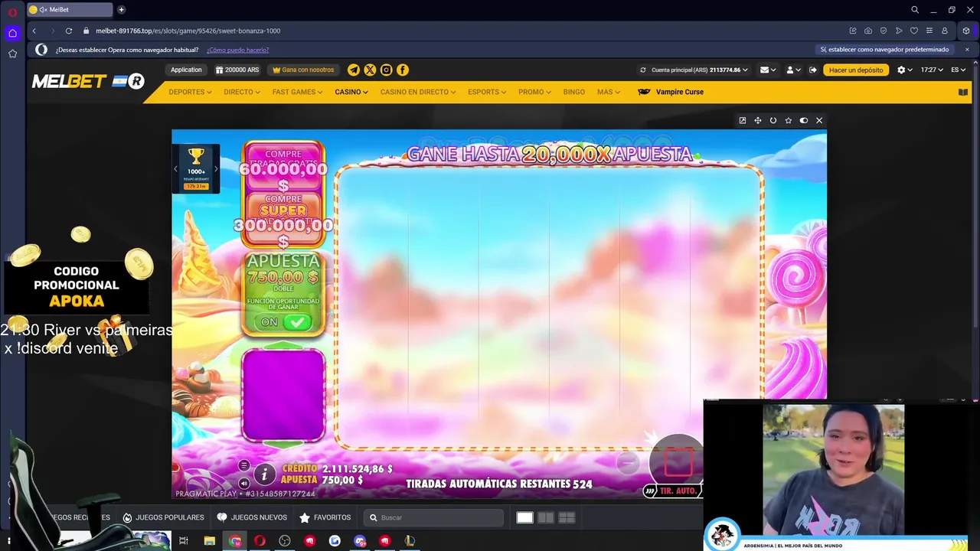Expand the Cuenta principal balance dropdown
This screenshot has width=980, height=551.
coord(700,70)
